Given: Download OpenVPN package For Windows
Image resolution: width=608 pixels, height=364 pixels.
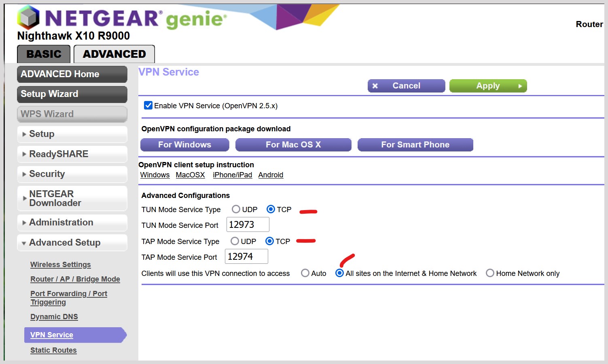Looking at the screenshot, I should click(184, 144).
